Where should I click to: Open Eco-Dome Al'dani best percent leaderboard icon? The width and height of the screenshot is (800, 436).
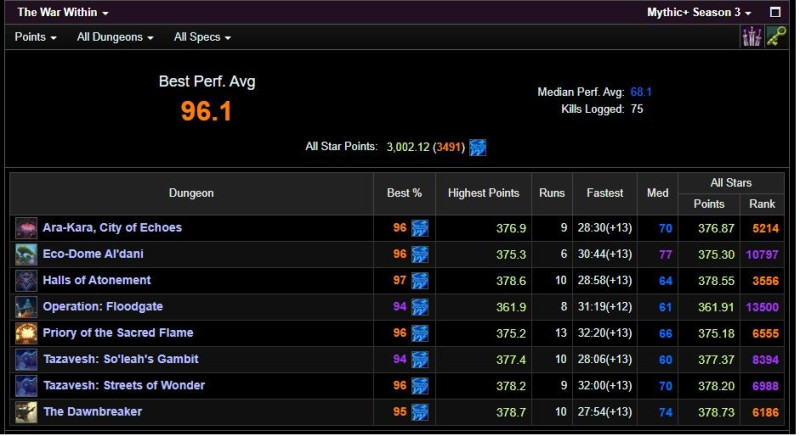pos(420,254)
